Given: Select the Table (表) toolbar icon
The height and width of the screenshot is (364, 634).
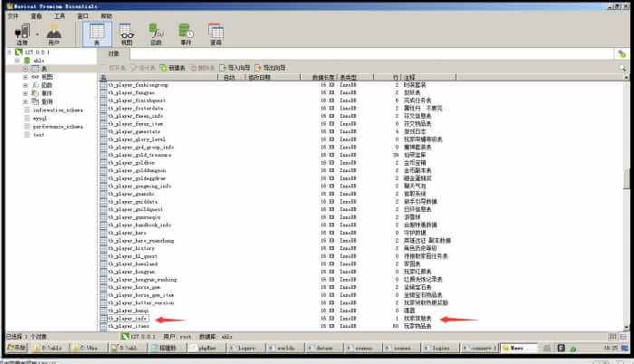Looking at the screenshot, I should pyautogui.click(x=99, y=34).
